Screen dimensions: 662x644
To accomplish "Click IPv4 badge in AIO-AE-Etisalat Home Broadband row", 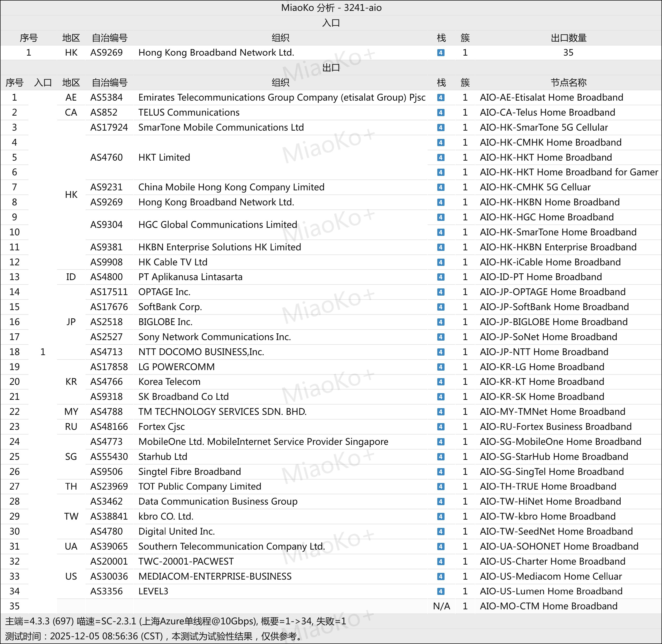I will [x=441, y=98].
